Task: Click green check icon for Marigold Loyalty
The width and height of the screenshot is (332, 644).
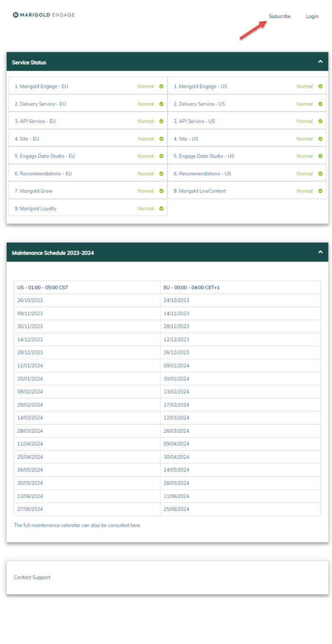Action: pos(161,208)
